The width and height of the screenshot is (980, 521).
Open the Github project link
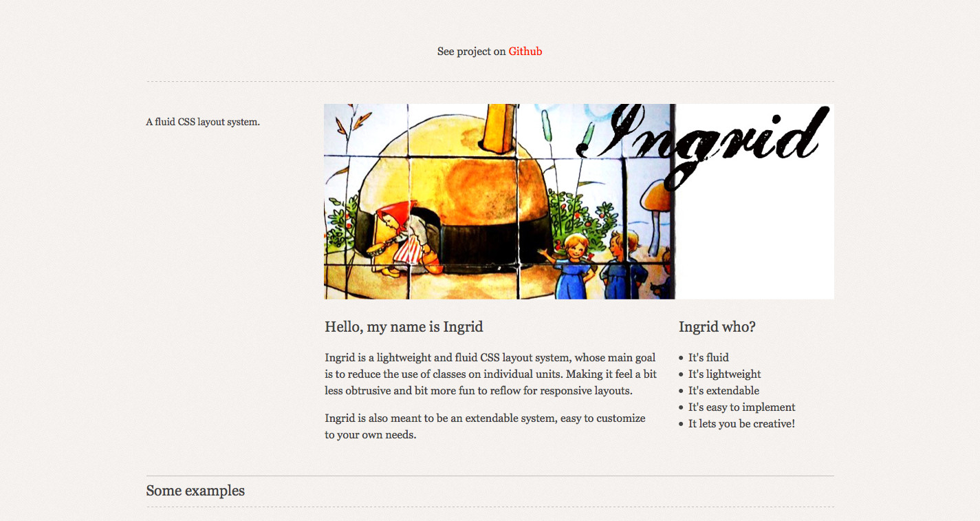525,52
